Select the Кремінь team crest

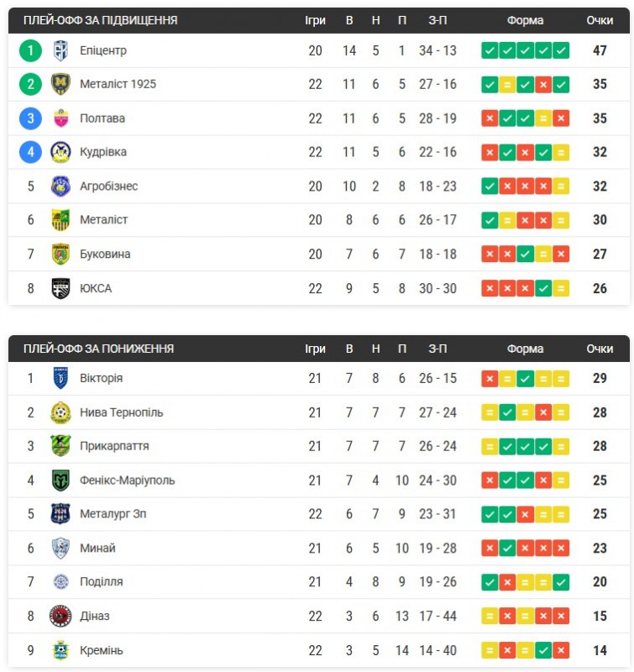coord(60,650)
